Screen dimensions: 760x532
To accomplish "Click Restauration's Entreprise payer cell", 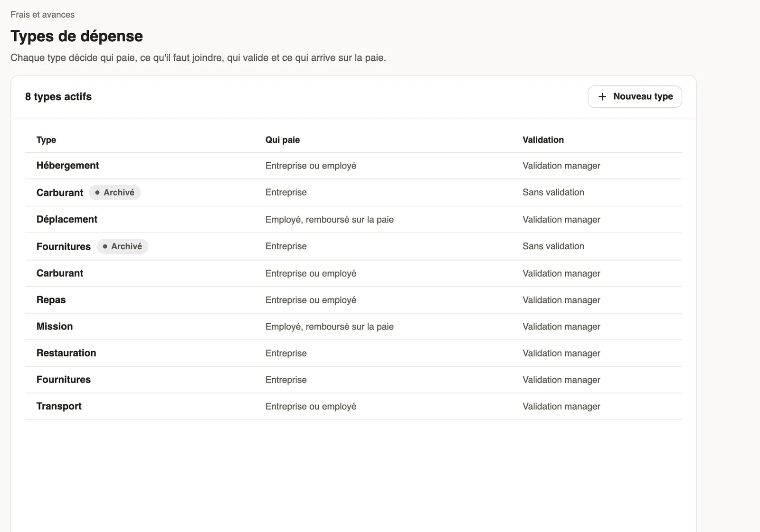I will point(286,353).
